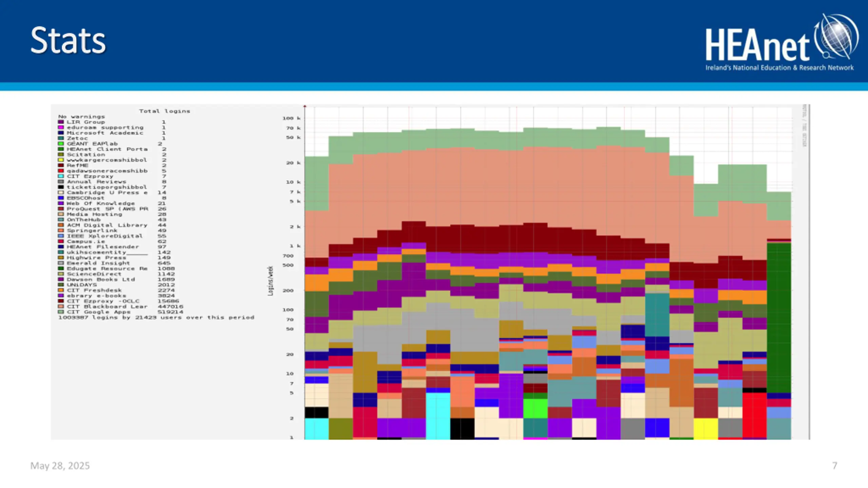Click the CIT Freshdesk orange legend swatch
The image size is (868, 488).
pos(61,290)
